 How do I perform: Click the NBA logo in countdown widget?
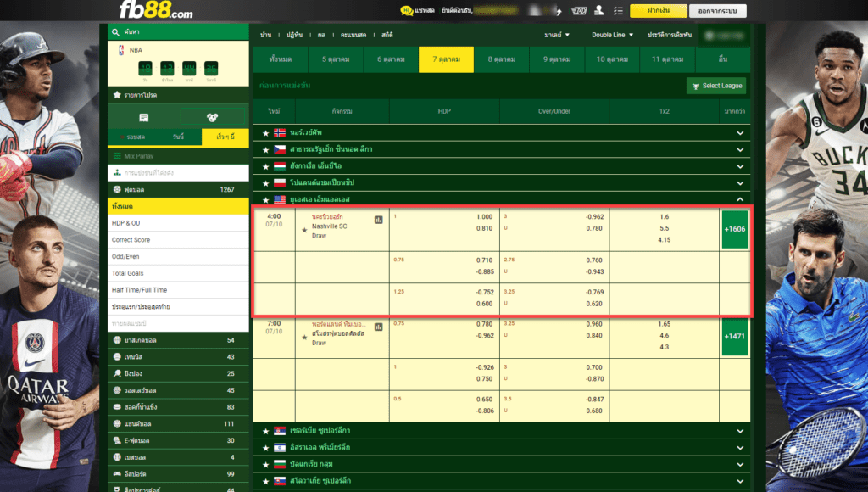pyautogui.click(x=121, y=50)
